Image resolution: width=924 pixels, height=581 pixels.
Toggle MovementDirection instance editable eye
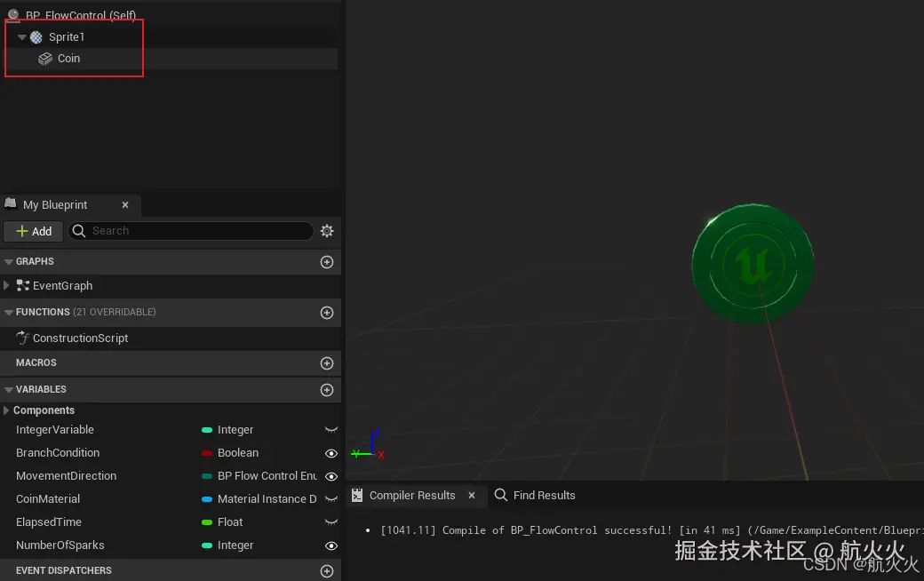(331, 476)
